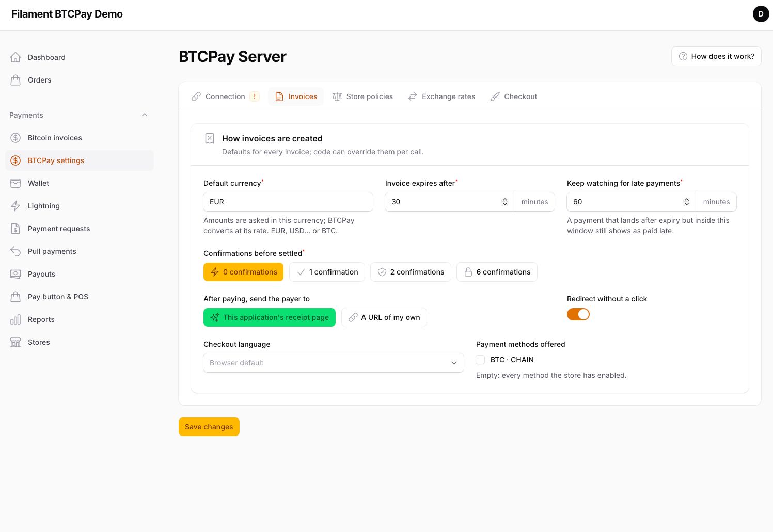Click the BTCPay Server page heading
Screen dimensions: 773x532
(x=232, y=56)
